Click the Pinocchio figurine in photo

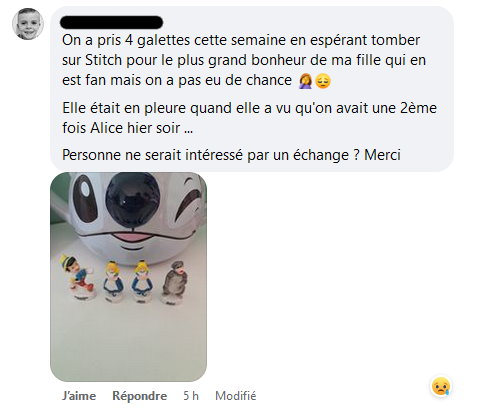[79, 277]
